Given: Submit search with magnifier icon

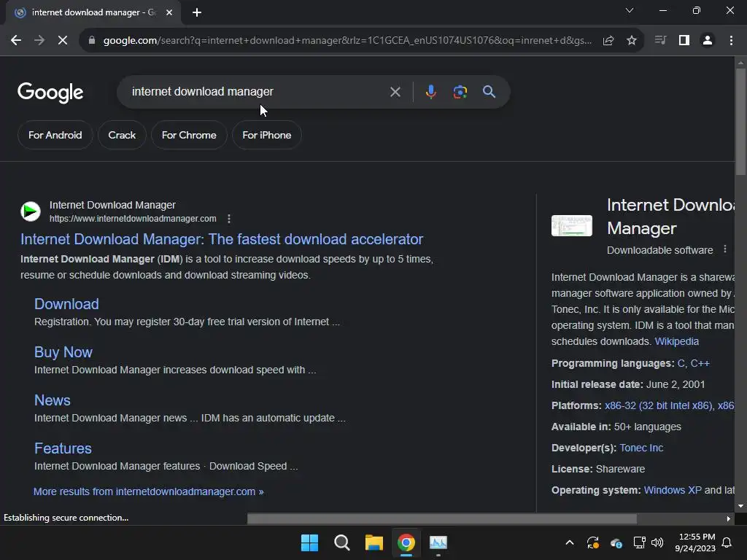Looking at the screenshot, I should point(489,92).
